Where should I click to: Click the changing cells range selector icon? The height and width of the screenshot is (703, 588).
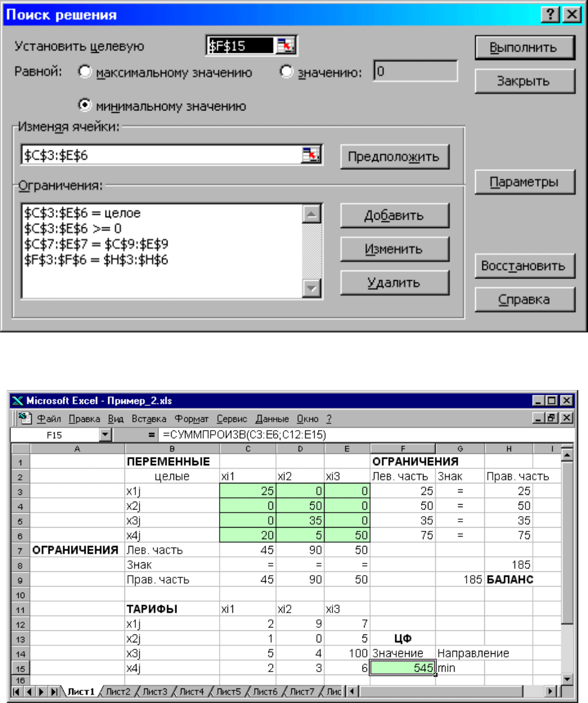[311, 155]
